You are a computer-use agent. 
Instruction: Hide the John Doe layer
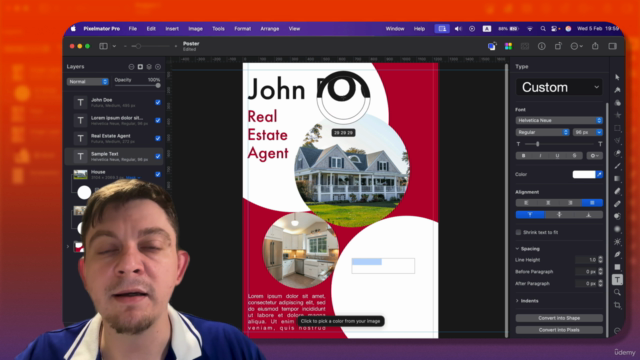(x=158, y=102)
